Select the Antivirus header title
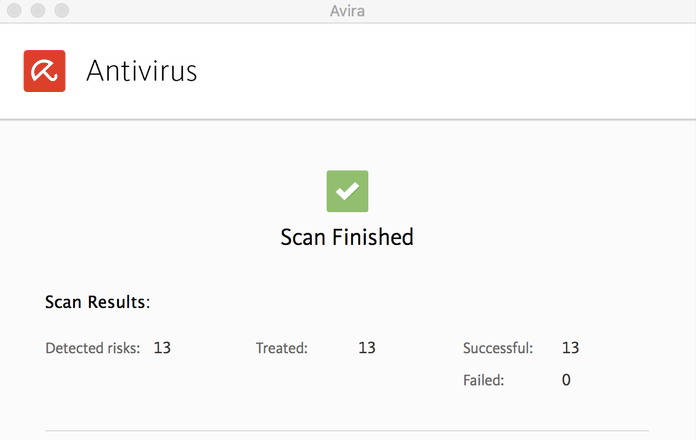The image size is (696, 440). [142, 71]
